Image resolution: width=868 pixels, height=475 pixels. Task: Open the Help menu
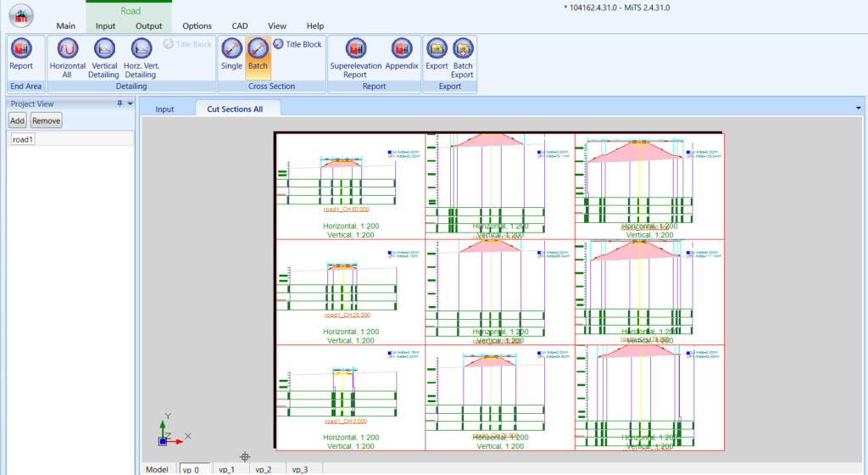(315, 25)
